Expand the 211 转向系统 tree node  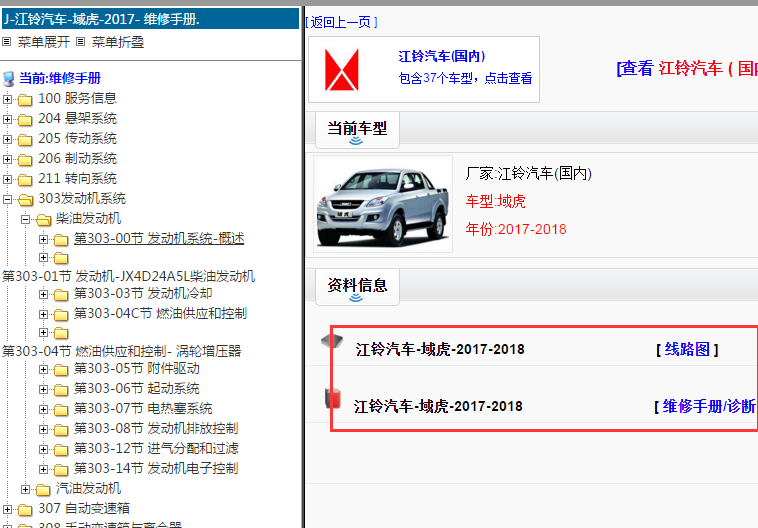[x=7, y=179]
